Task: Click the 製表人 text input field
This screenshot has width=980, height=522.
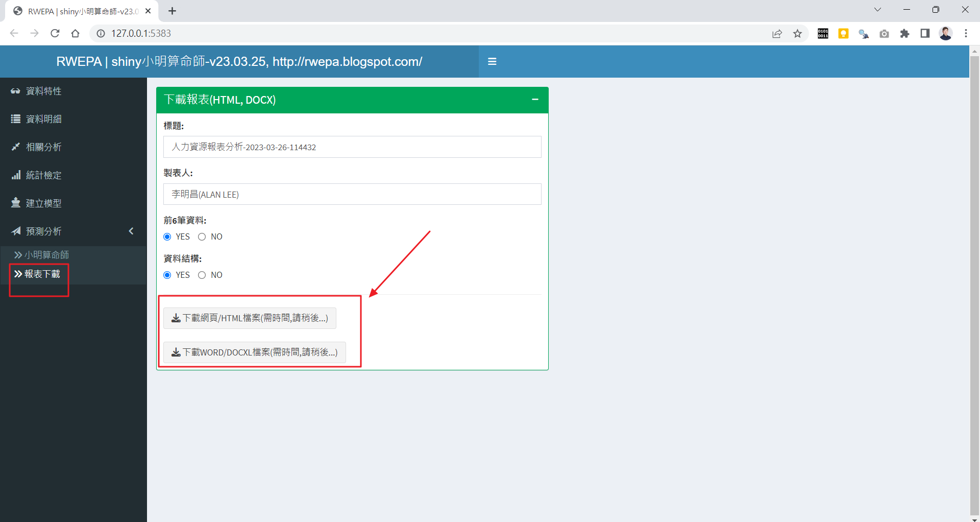Action: [x=352, y=194]
